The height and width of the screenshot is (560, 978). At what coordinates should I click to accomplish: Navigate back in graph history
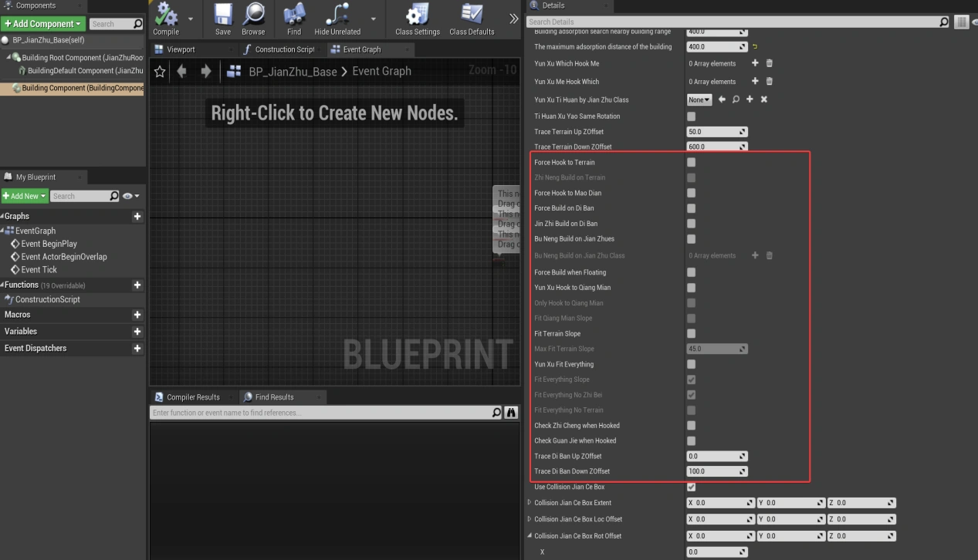pos(182,72)
